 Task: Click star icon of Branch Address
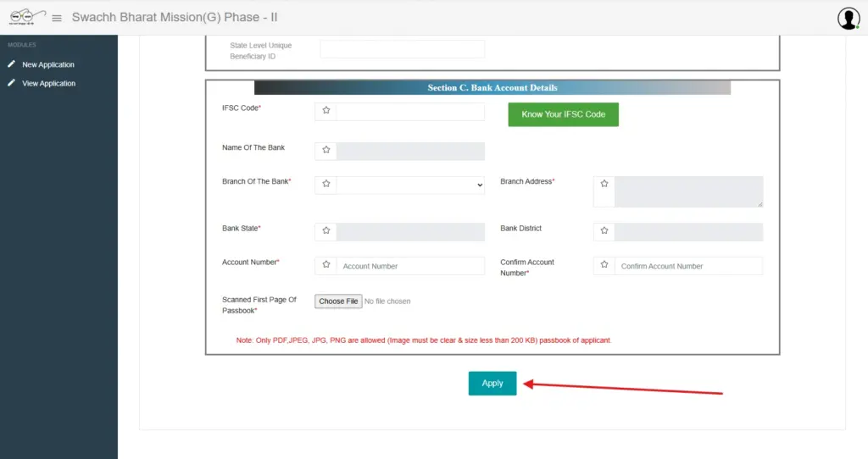point(604,184)
